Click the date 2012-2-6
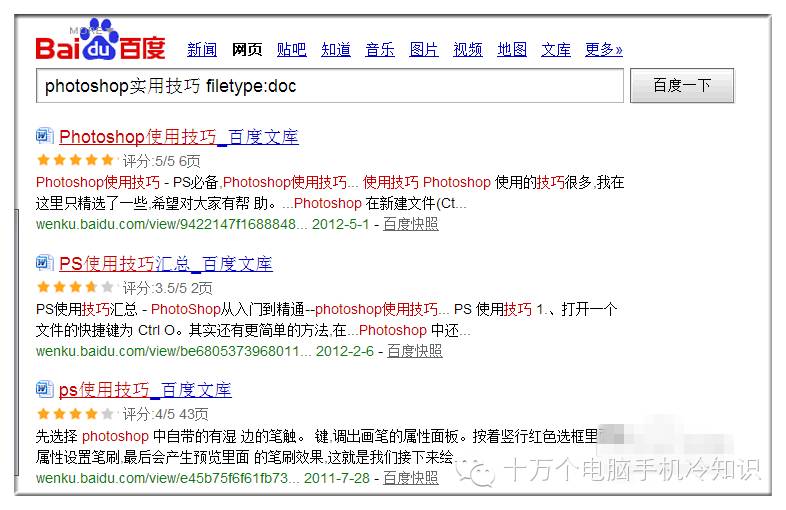This screenshot has height=510, width=786. click(x=345, y=351)
